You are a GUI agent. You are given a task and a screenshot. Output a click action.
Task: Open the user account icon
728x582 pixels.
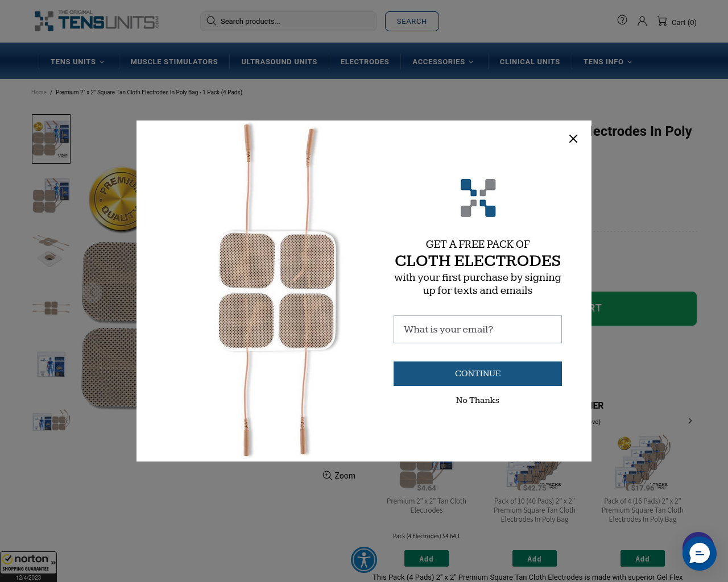[642, 21]
